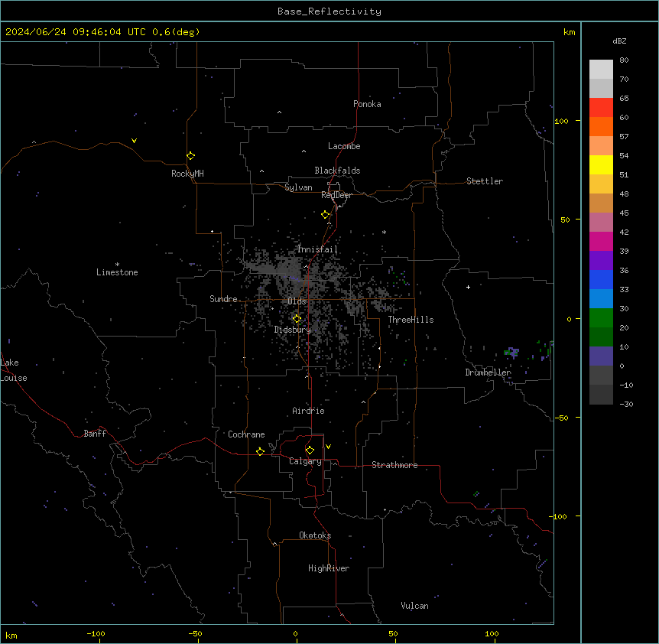Select the Drumheller map label

(488, 372)
